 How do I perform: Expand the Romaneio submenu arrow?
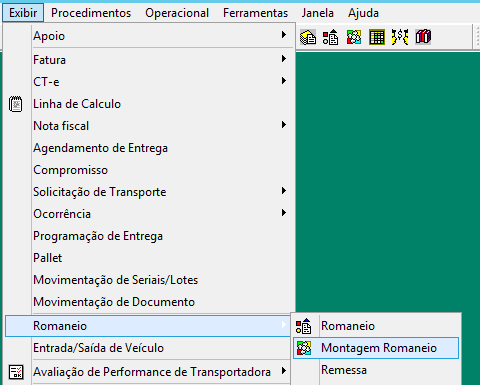pos(284,325)
